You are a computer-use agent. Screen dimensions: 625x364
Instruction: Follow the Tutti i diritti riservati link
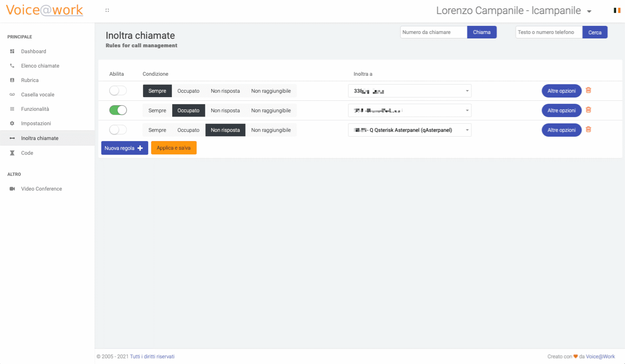[x=152, y=356]
